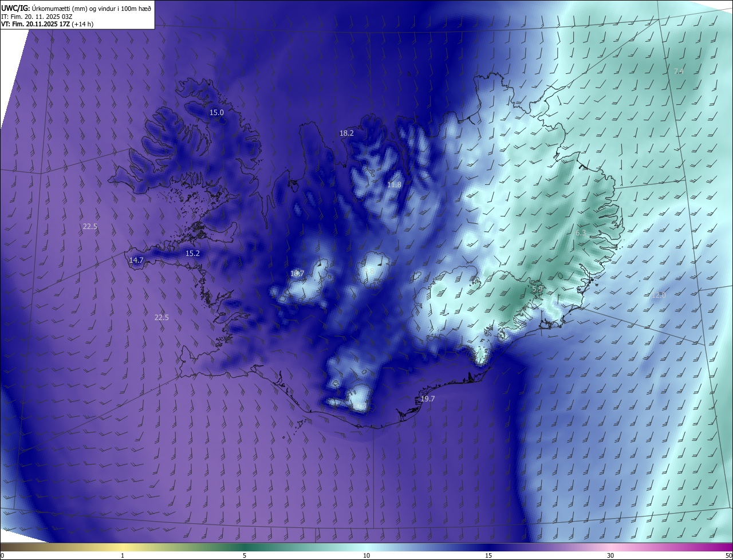733x560 pixels.
Task: Select the 15.2 value on the map
Action: coord(192,253)
